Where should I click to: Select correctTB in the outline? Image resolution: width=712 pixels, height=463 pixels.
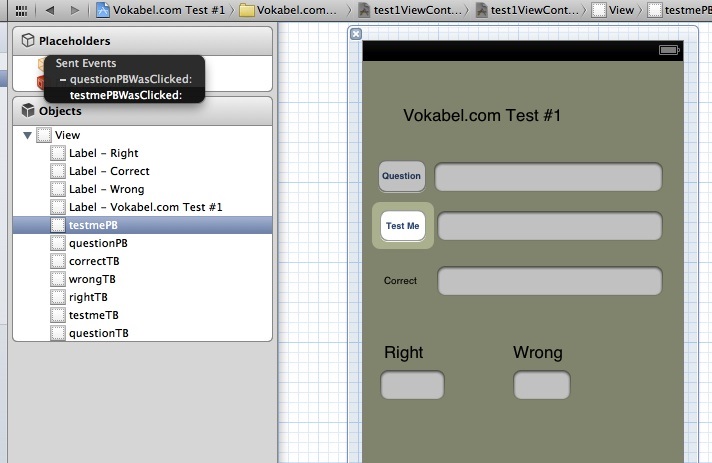point(143,261)
